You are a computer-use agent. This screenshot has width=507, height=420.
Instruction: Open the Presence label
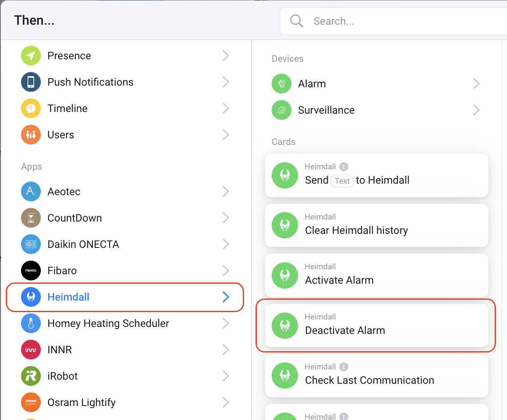[x=69, y=56]
